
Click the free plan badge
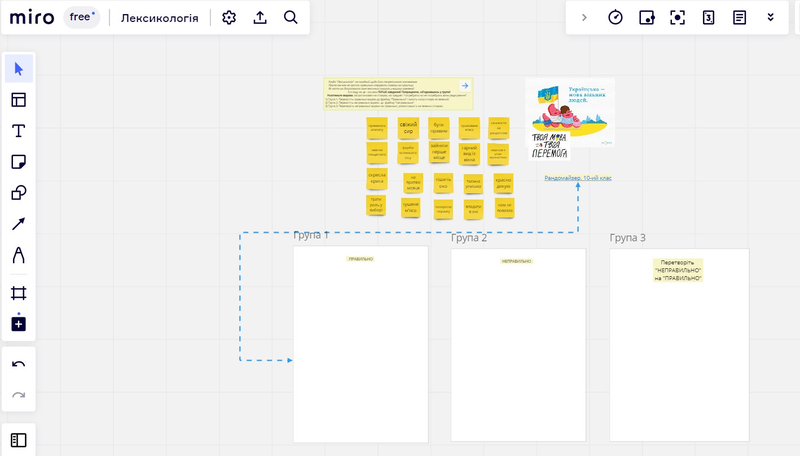click(x=82, y=17)
